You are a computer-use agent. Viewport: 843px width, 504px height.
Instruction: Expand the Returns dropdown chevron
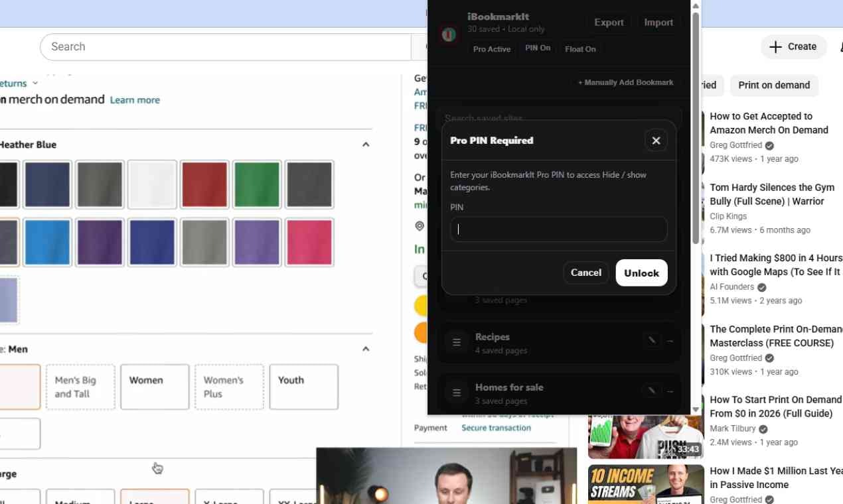(35, 83)
